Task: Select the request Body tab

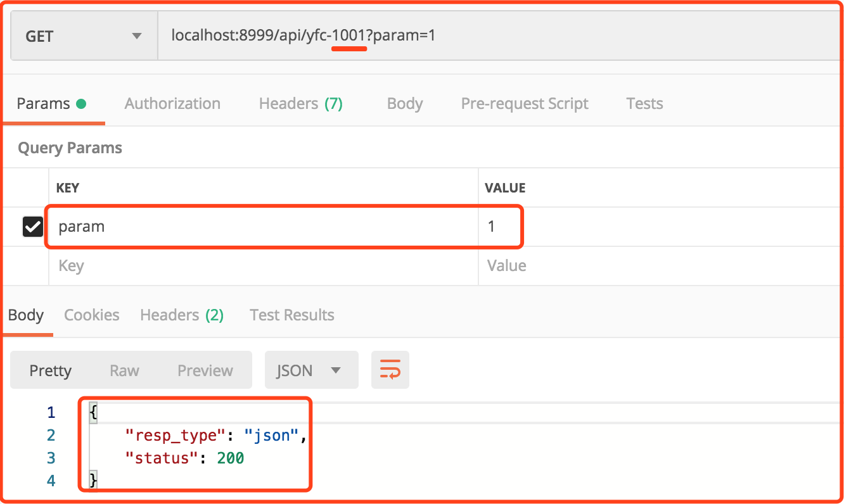Action: [404, 104]
